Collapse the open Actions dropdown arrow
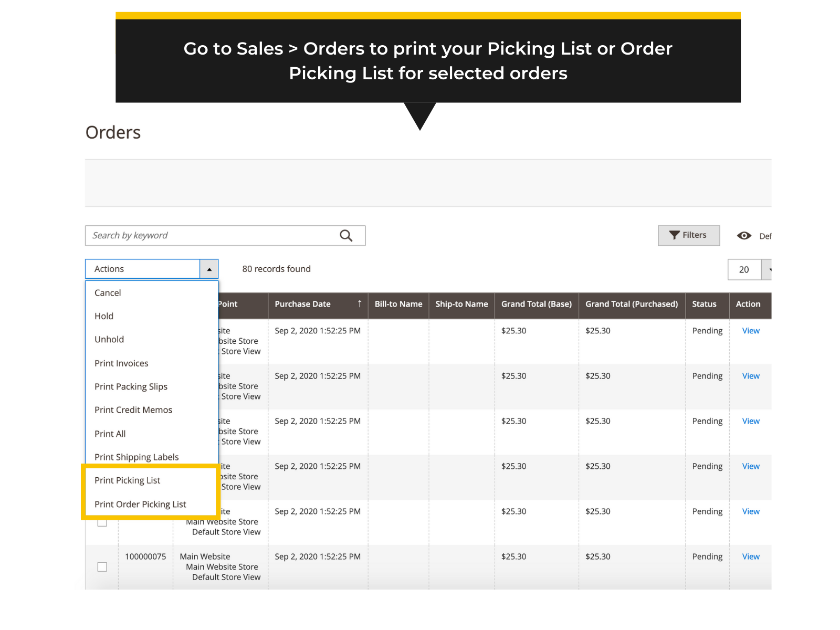840x630 pixels. pyautogui.click(x=209, y=268)
